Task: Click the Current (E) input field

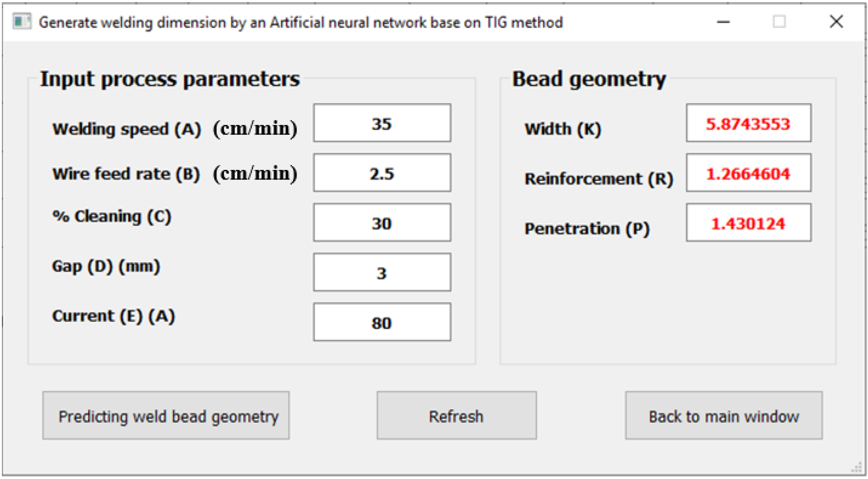Action: coord(382,322)
